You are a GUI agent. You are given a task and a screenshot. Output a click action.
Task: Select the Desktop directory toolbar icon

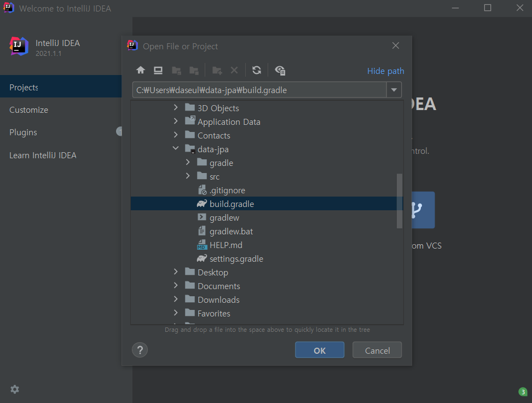coord(158,70)
